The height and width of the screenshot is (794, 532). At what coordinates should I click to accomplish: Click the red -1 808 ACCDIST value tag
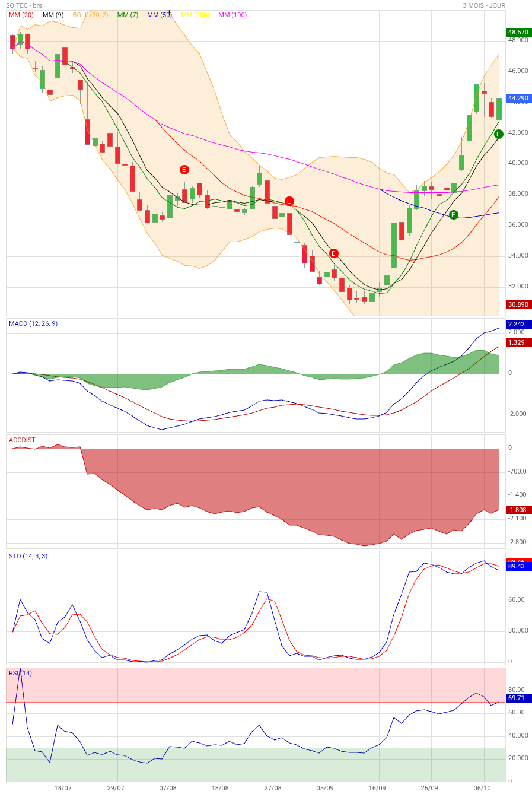tap(519, 510)
